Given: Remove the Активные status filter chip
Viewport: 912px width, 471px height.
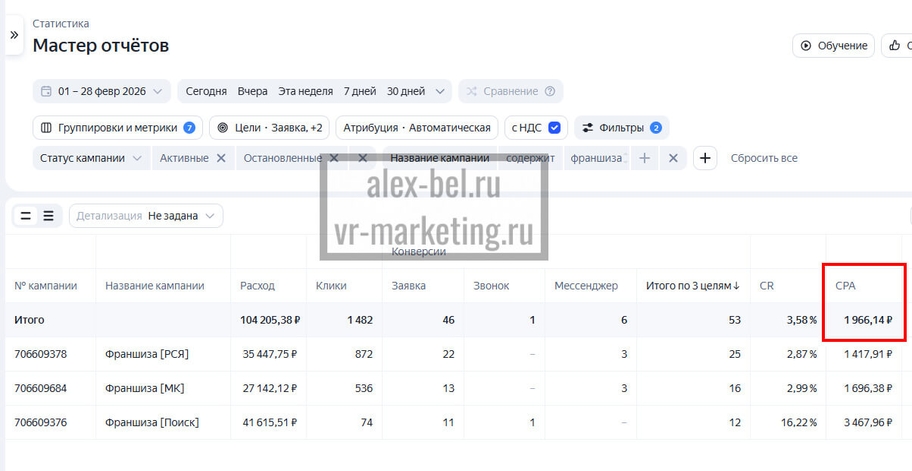Looking at the screenshot, I should click(221, 158).
